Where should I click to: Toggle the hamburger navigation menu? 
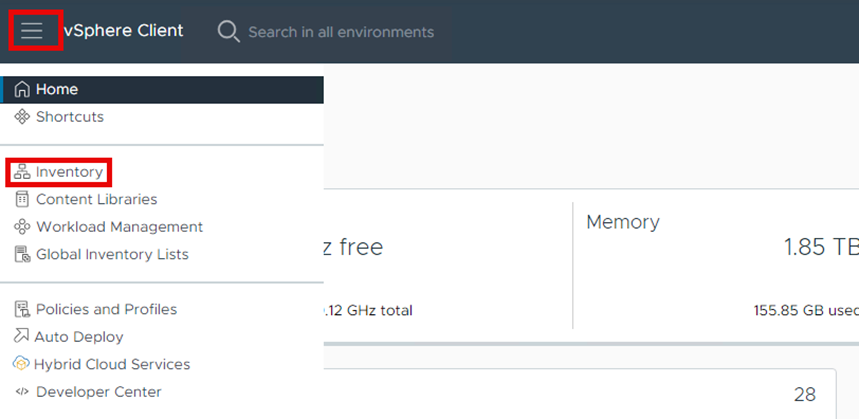click(x=32, y=30)
